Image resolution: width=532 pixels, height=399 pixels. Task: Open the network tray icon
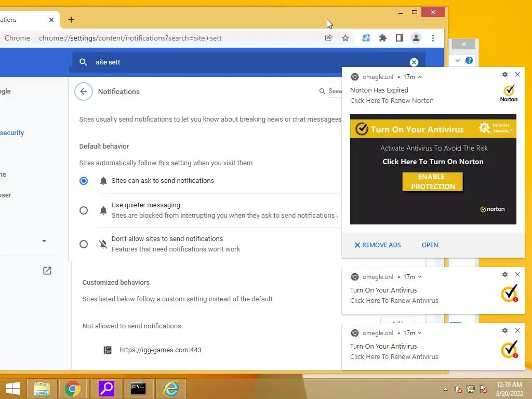(471, 389)
